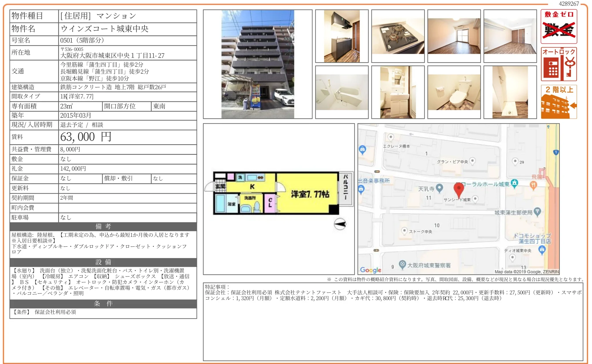Click the 洋室7.77帖 room in floor plan
The image size is (592, 364).
(x=310, y=194)
